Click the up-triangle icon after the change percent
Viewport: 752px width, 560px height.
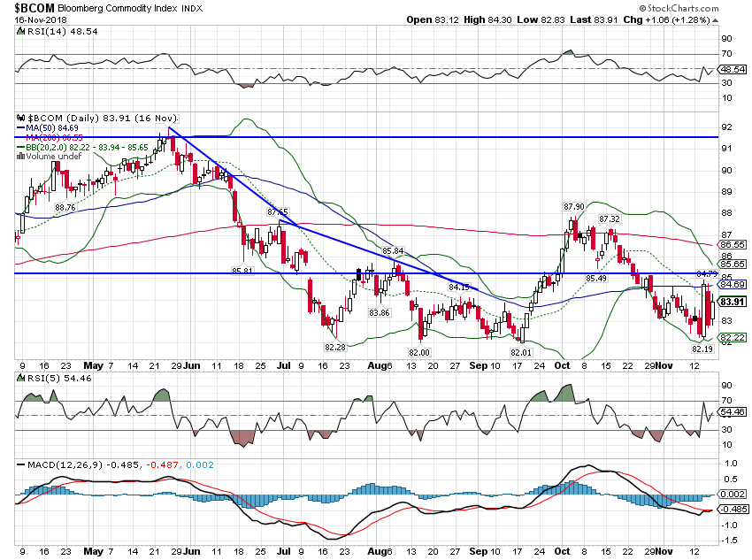point(715,20)
